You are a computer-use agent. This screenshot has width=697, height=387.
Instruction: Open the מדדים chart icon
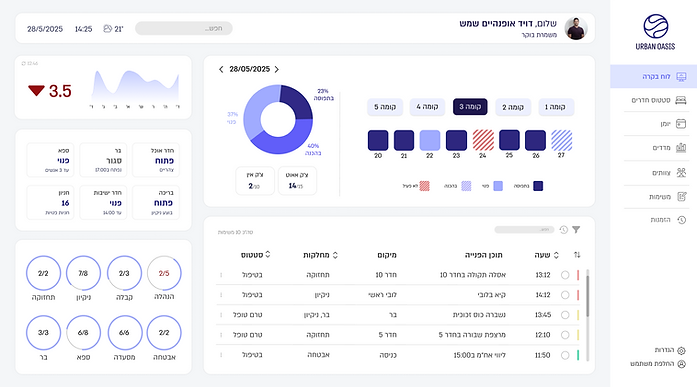(681, 148)
